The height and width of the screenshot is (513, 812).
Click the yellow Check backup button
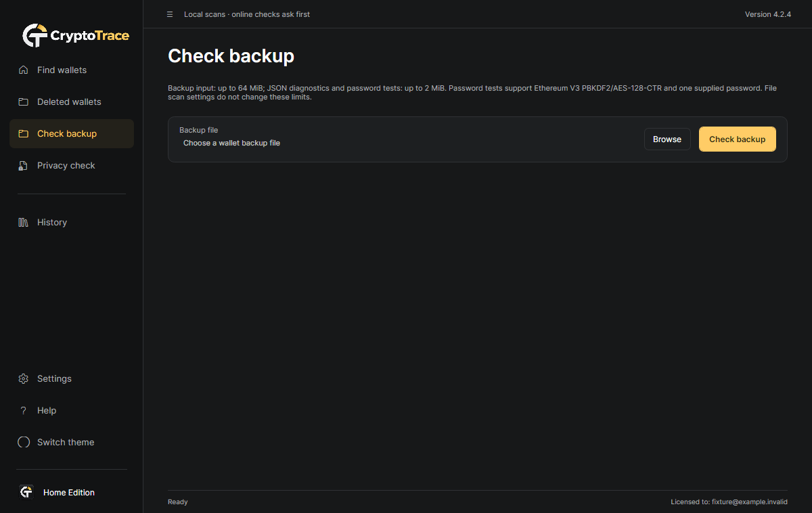738,139
